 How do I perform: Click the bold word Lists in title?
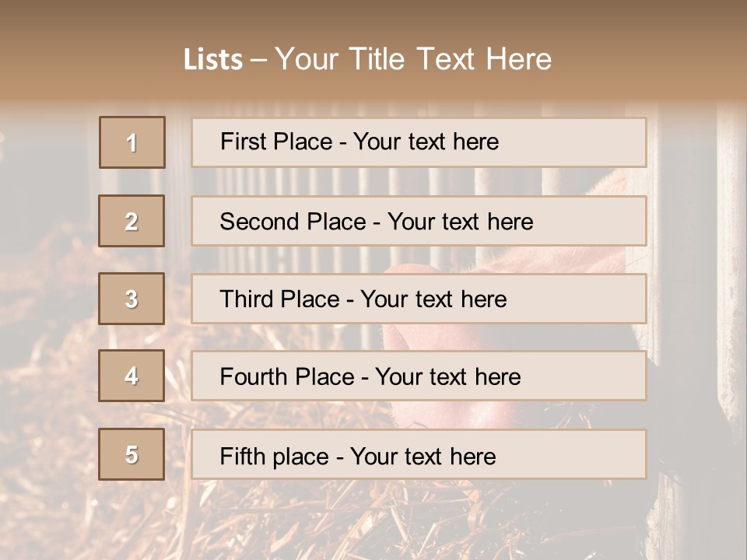click(213, 60)
